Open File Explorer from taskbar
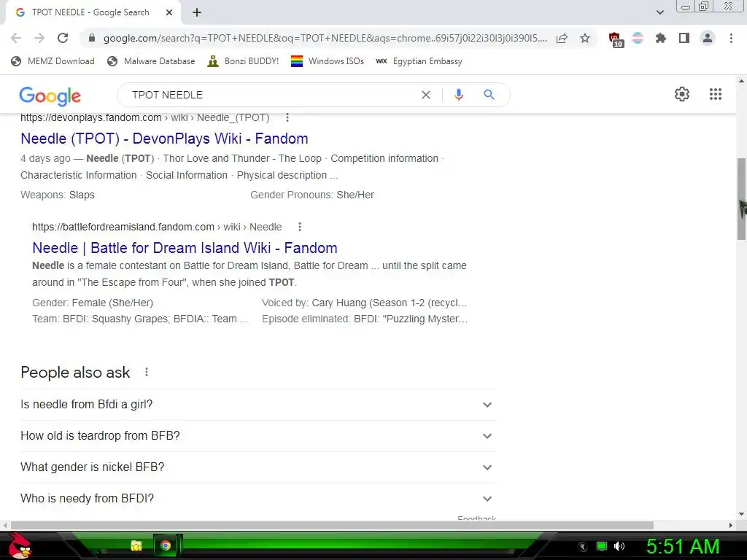The image size is (747, 560). tap(136, 545)
